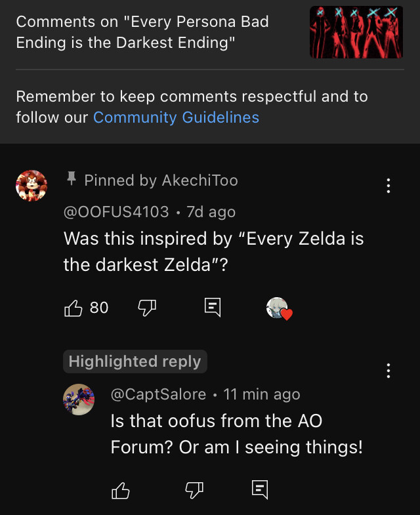The height and width of the screenshot is (515, 420).
Task: Click the Pinned by AkechiToo text
Action: pyautogui.click(x=161, y=180)
